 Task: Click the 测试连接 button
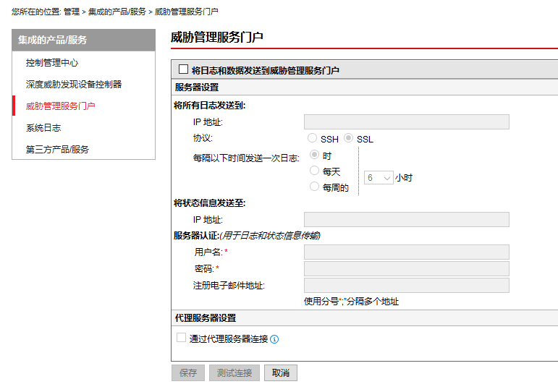tap(234, 373)
